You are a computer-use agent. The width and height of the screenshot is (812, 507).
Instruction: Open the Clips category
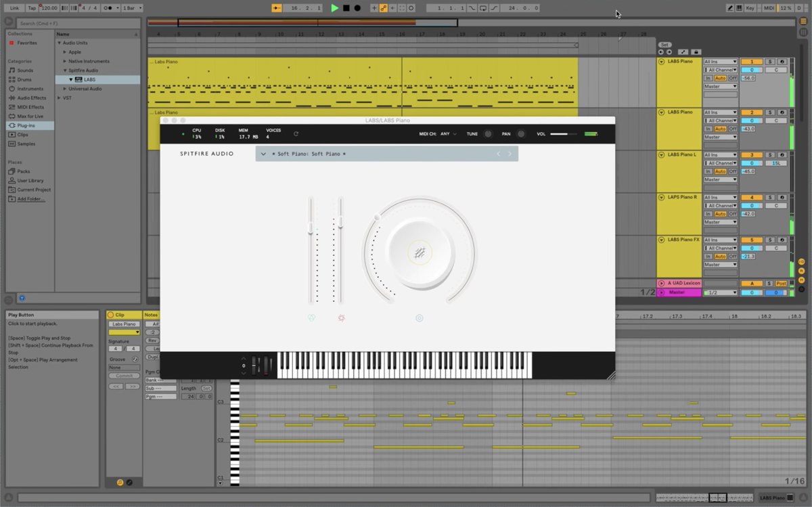[23, 135]
